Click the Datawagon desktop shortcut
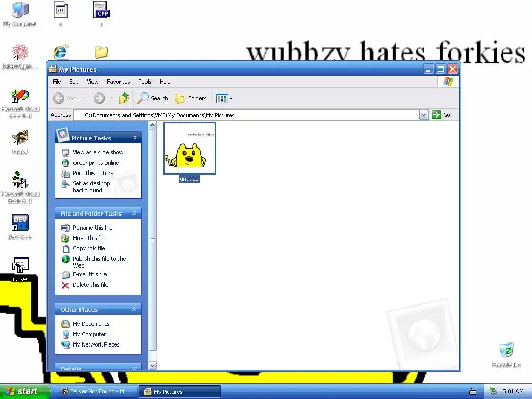The height and width of the screenshot is (399, 532). click(20, 57)
